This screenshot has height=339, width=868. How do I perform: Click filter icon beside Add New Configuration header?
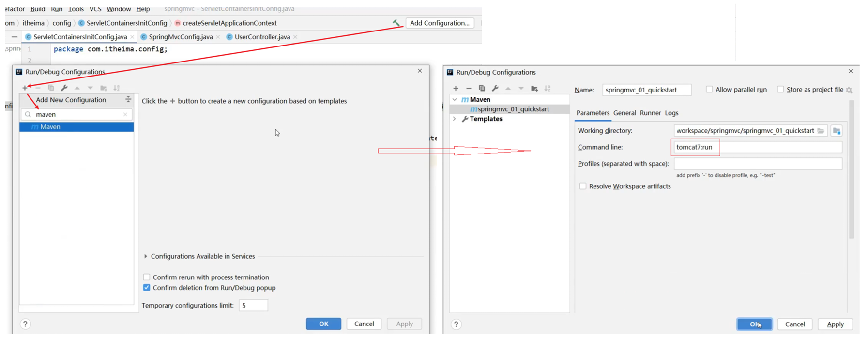click(x=128, y=99)
